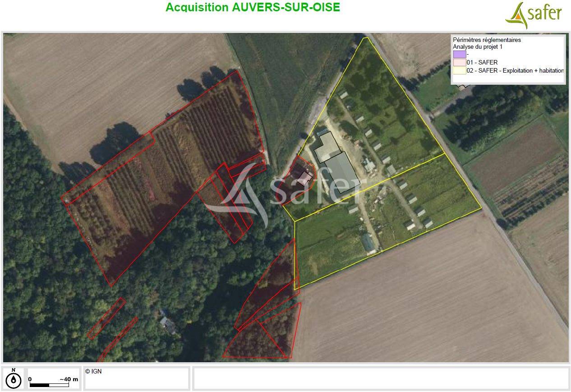Image resolution: width=571 pixels, height=392 pixels.
Task: Expand the unlabeled dash legend entry
Action: [468, 54]
